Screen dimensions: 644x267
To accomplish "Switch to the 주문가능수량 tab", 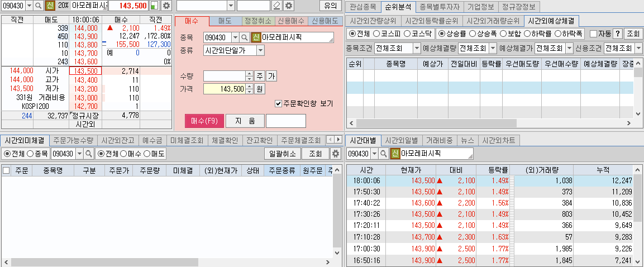I will tap(74, 140).
